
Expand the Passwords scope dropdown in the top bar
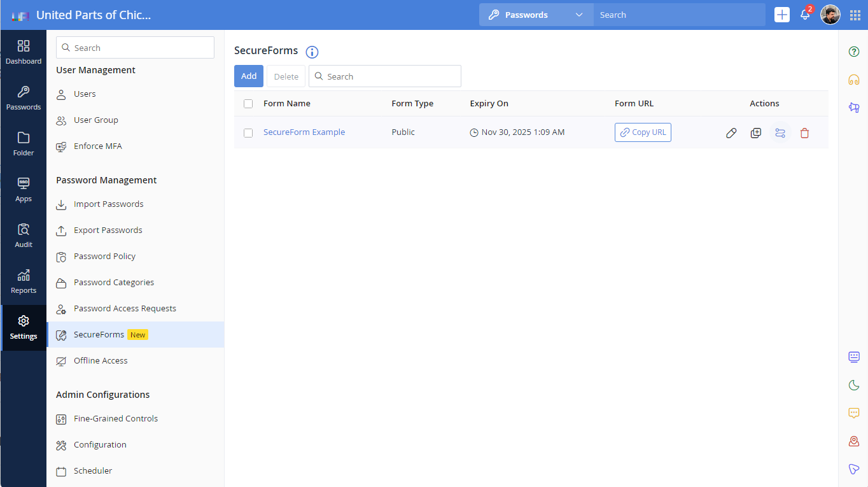pyautogui.click(x=578, y=14)
